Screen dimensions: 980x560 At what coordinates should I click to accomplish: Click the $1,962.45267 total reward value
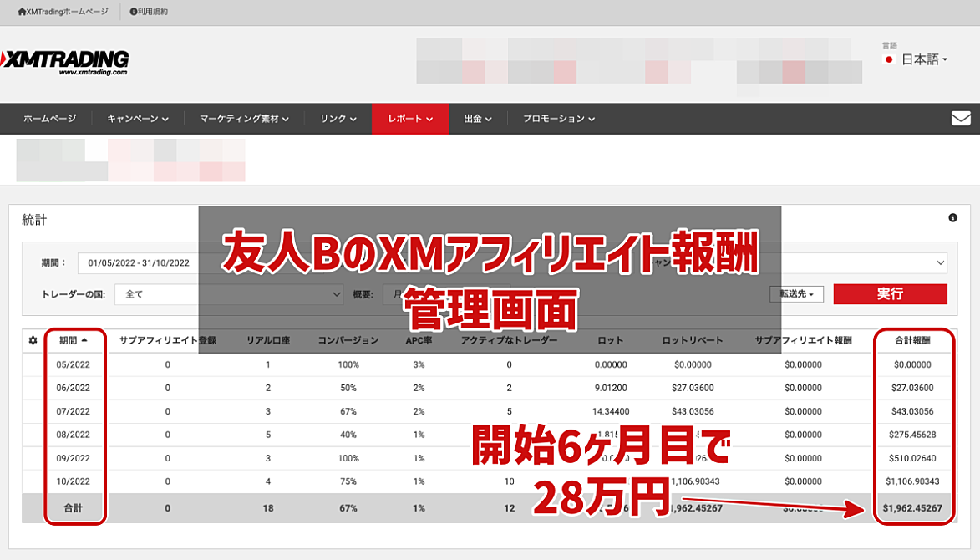pyautogui.click(x=912, y=508)
